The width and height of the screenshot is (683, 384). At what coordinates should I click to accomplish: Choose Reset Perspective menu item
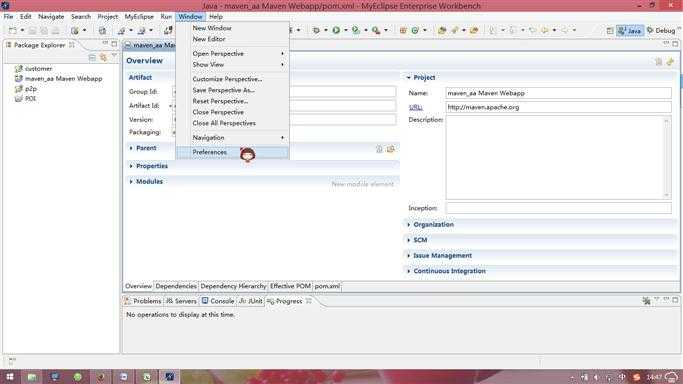[x=233, y=101]
